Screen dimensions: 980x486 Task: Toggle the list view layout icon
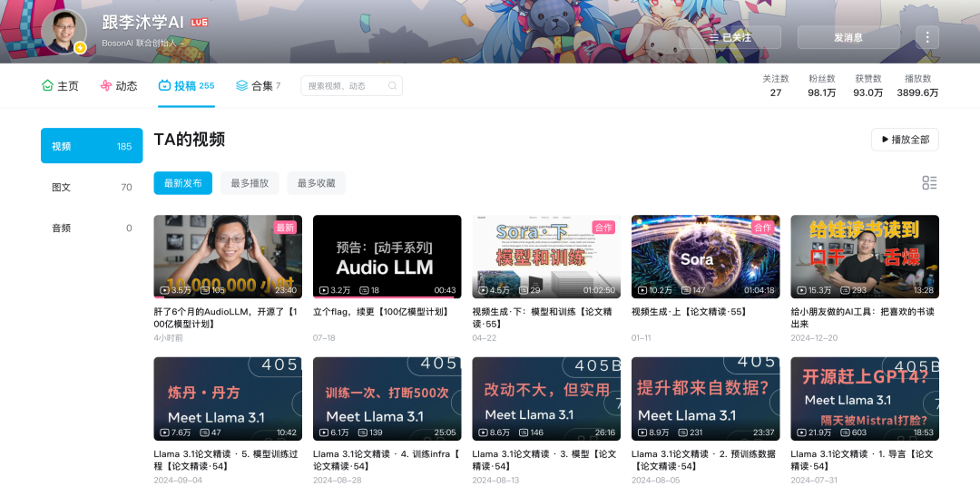click(929, 182)
